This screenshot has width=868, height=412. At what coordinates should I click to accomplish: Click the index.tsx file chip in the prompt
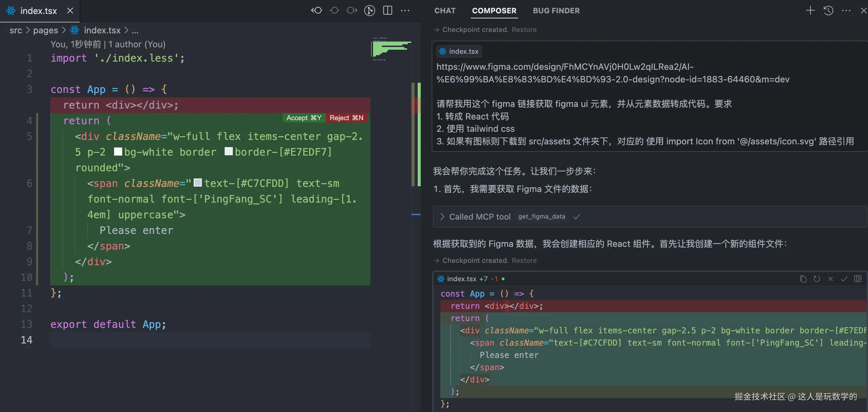[x=459, y=51]
